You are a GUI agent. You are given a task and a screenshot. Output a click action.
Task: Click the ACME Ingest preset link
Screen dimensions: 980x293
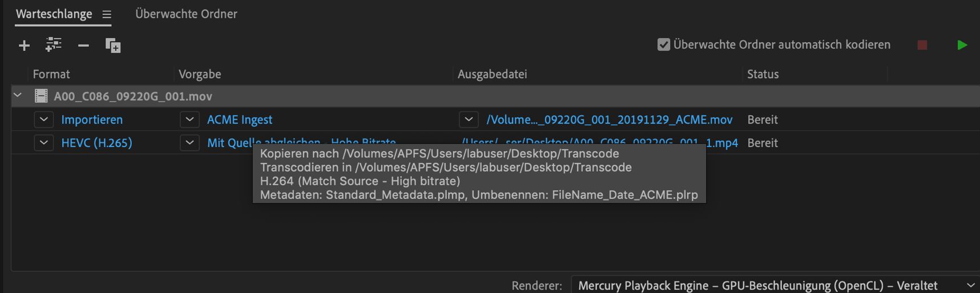click(x=239, y=120)
